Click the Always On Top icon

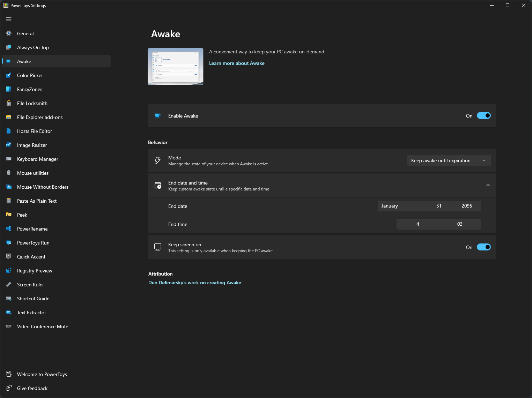[x=9, y=47]
